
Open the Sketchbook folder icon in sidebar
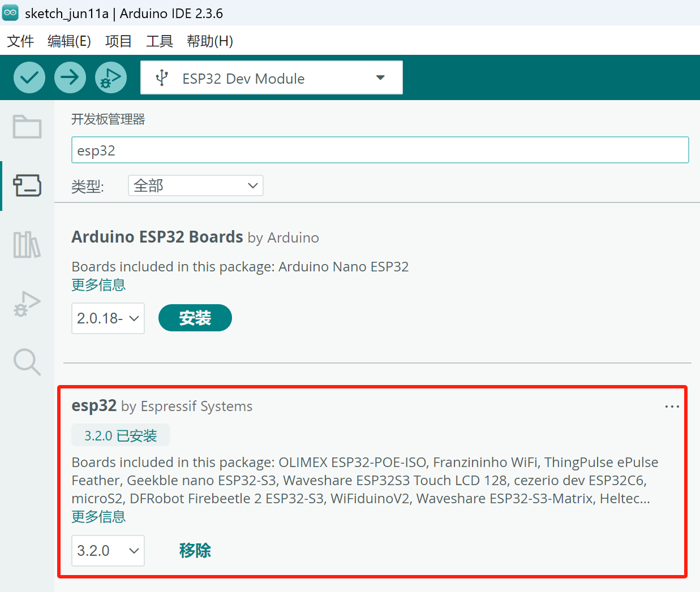27,127
